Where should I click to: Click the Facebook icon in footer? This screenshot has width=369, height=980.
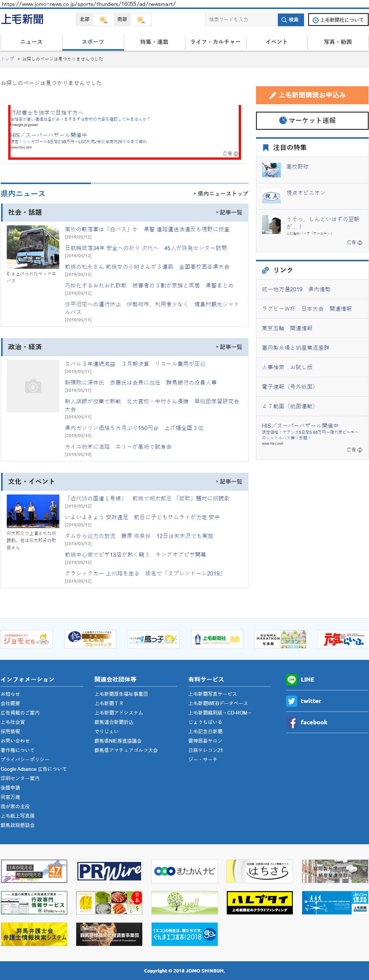click(x=292, y=722)
